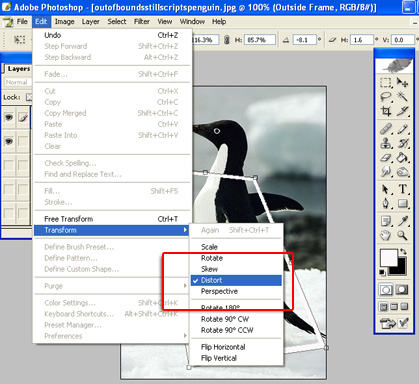The height and width of the screenshot is (384, 419).
Task: Click the H field showing 85.7%
Action: point(260,40)
